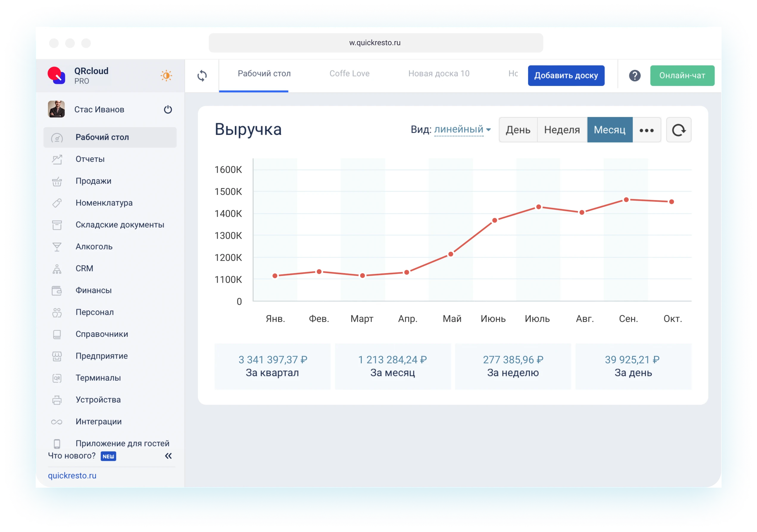This screenshot has height=532, width=757.
Task: Open the Терминалы section
Action: point(98,378)
